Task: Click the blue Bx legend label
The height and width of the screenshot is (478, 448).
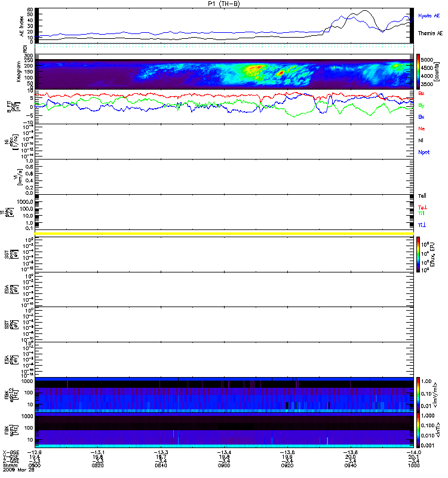Action: pos(421,117)
